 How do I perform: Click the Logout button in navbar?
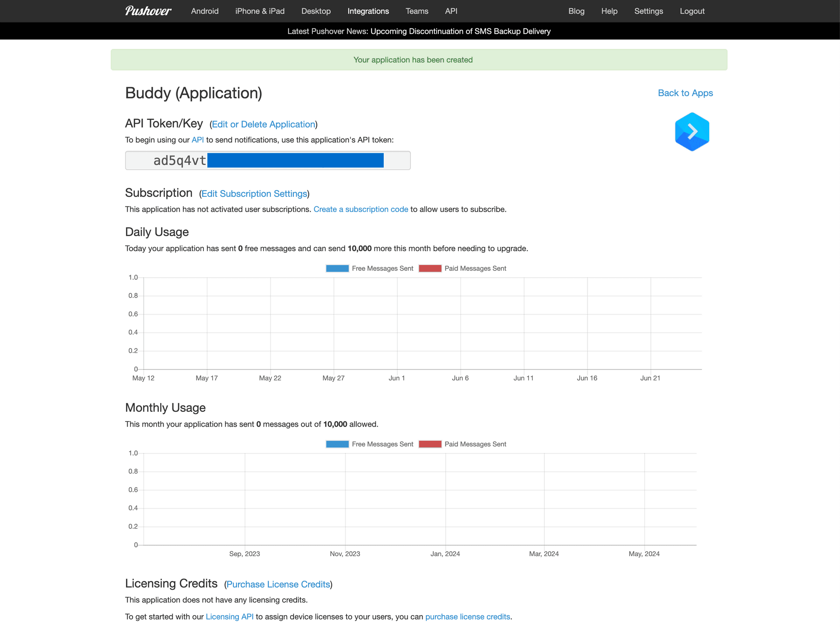tap(692, 11)
